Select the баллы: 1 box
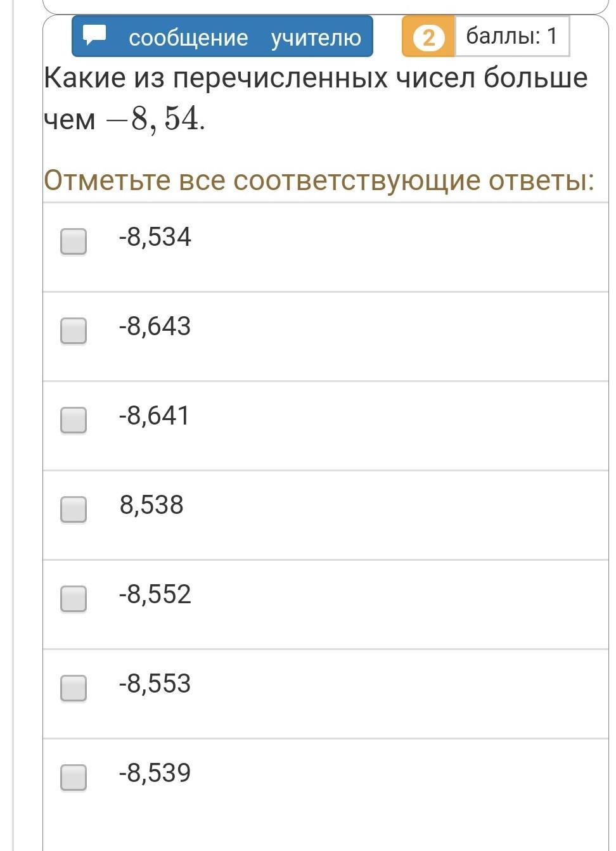Image resolution: width=616 pixels, height=851 pixels. pos(512,36)
